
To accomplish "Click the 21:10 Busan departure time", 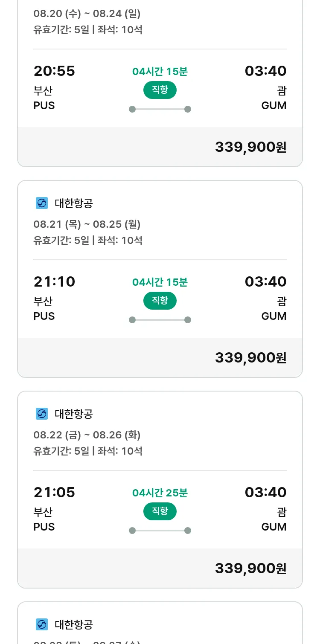I will pos(54,282).
